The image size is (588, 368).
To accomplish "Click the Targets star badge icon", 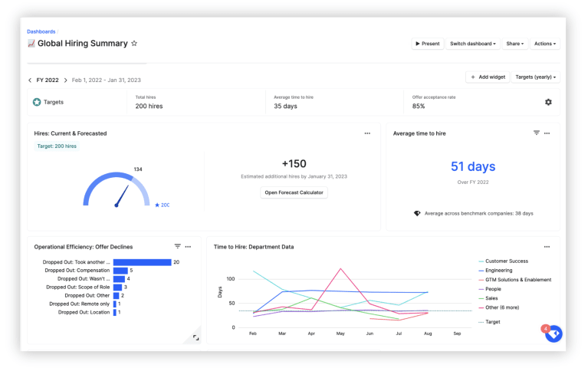I will pyautogui.click(x=37, y=102).
